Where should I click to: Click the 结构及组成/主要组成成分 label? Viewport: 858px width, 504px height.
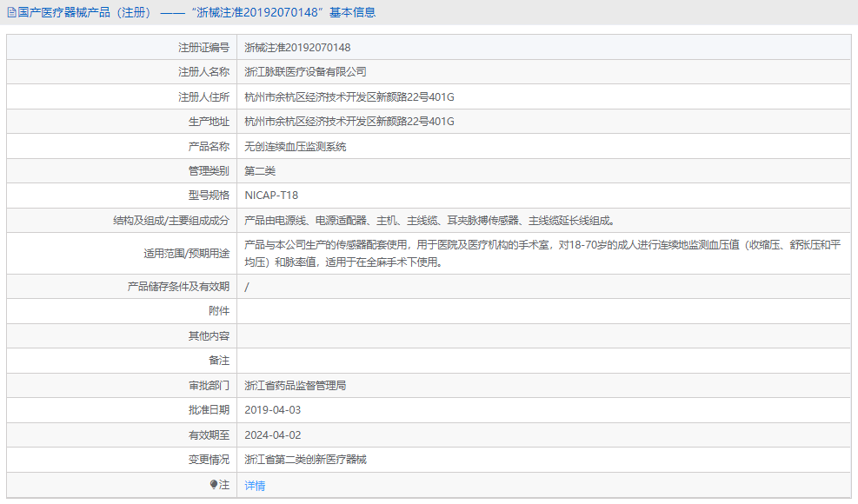(x=171, y=221)
